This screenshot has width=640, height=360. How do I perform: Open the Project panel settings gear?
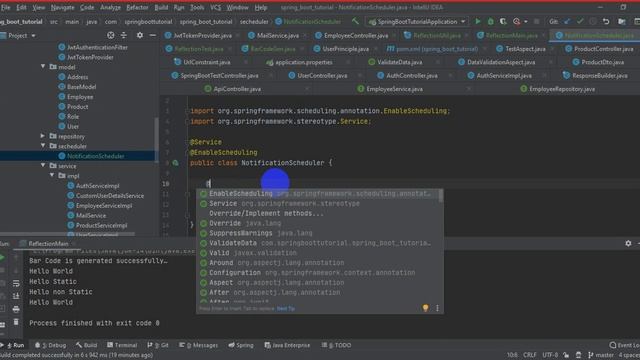(140, 36)
